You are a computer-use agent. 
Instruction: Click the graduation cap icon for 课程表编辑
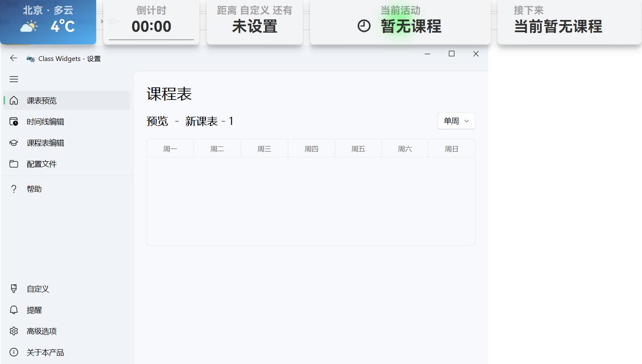tap(14, 143)
